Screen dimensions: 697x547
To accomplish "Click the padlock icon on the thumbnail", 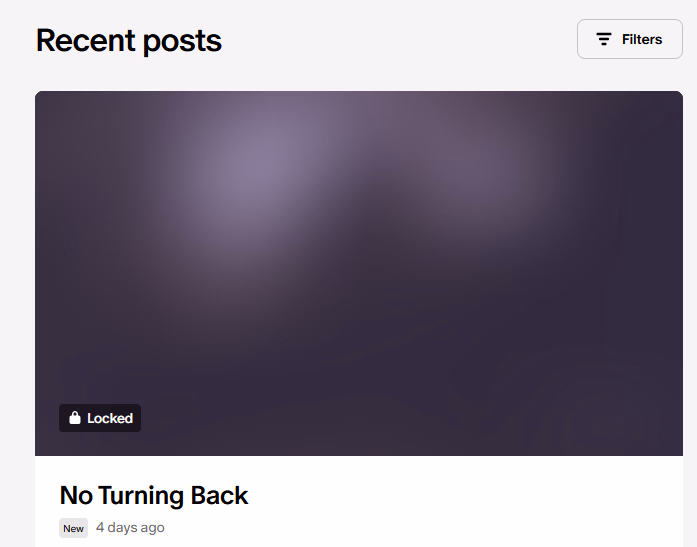I will pyautogui.click(x=75, y=418).
